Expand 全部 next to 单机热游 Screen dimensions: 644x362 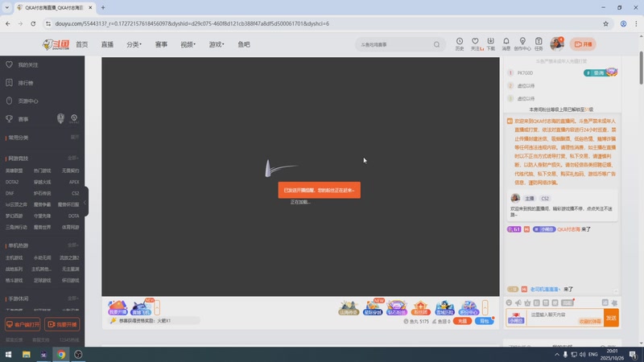click(x=73, y=245)
